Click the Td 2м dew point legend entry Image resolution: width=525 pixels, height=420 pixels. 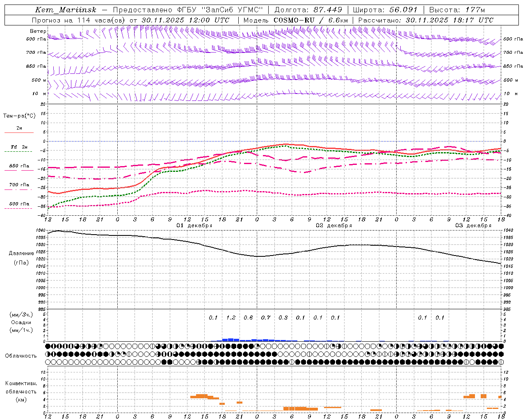tap(19, 147)
